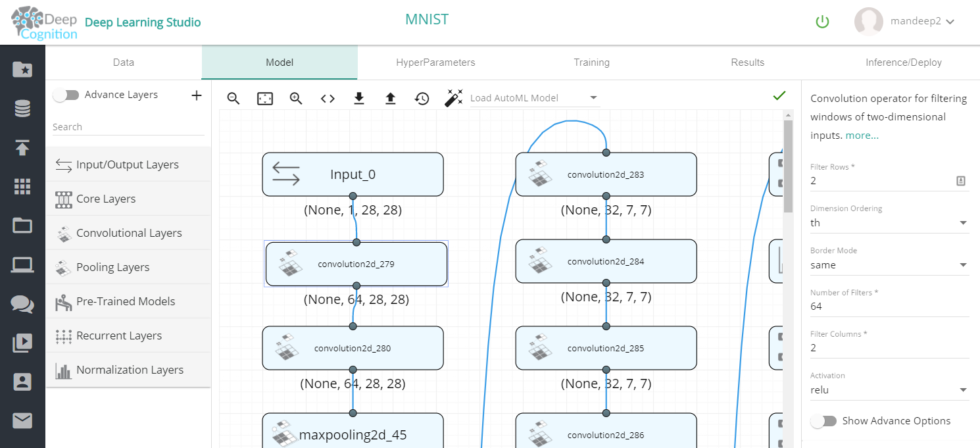The width and height of the screenshot is (980, 448).
Task: Select the convolution2d_284 node
Action: (606, 261)
